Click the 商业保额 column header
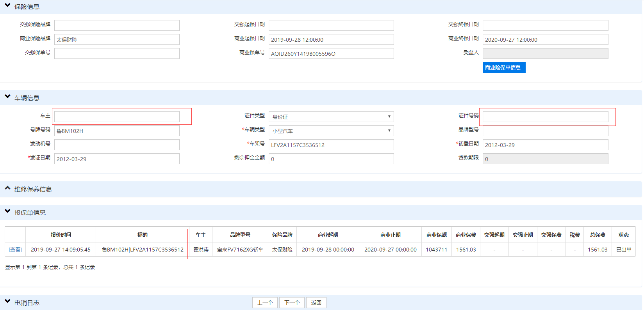Screen dimensions: 644x310 click(x=437, y=235)
